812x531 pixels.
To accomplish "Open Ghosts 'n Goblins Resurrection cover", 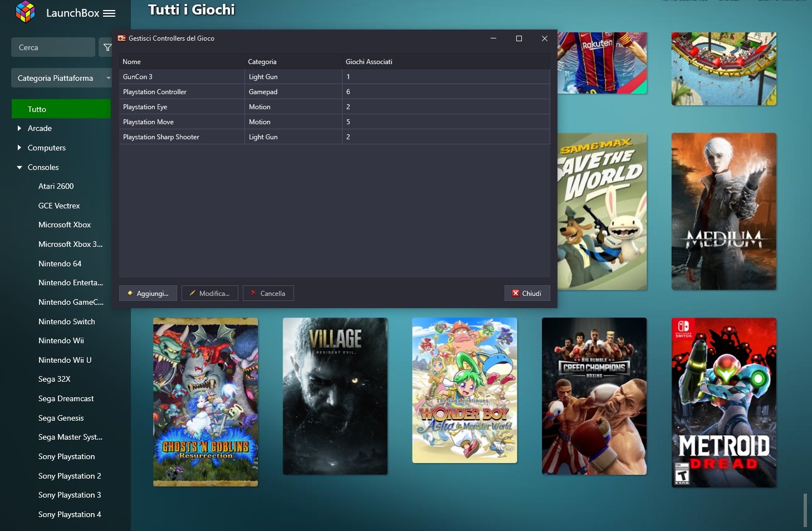I will 206,402.
